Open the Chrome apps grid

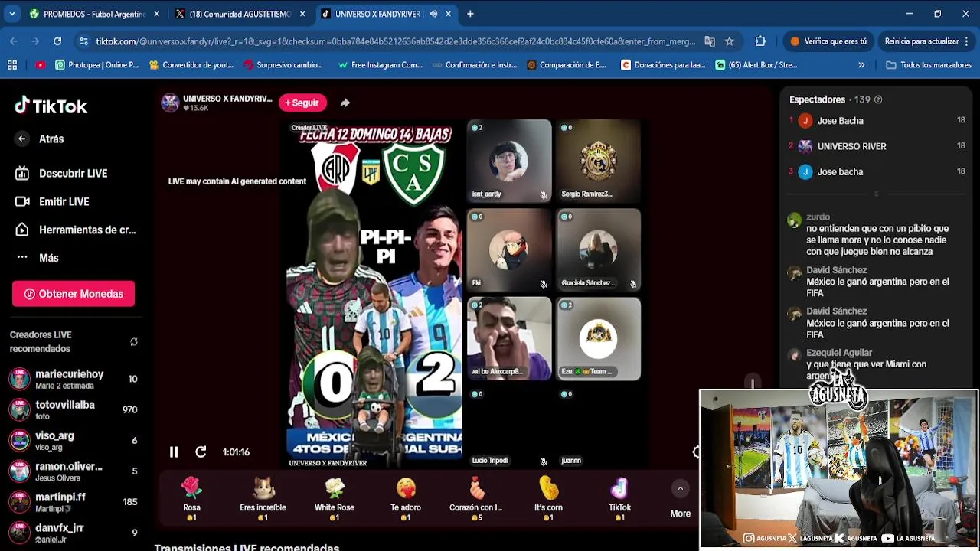coord(12,65)
